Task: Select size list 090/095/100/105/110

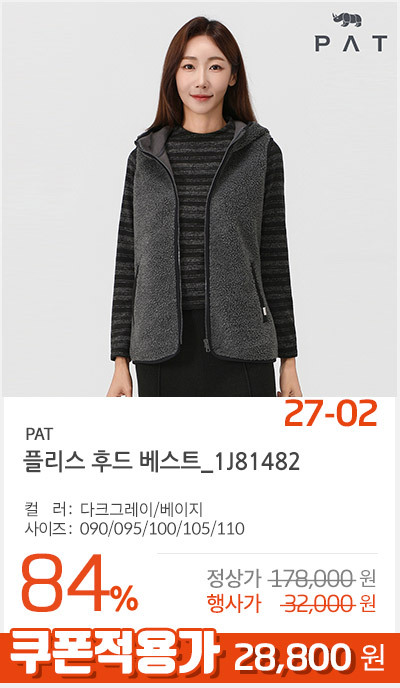Action: pos(162,529)
